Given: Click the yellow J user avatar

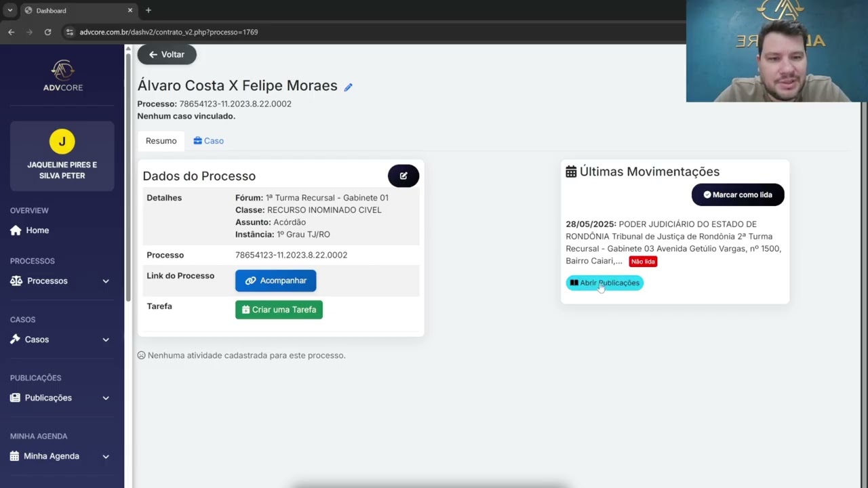Looking at the screenshot, I should pyautogui.click(x=62, y=141).
